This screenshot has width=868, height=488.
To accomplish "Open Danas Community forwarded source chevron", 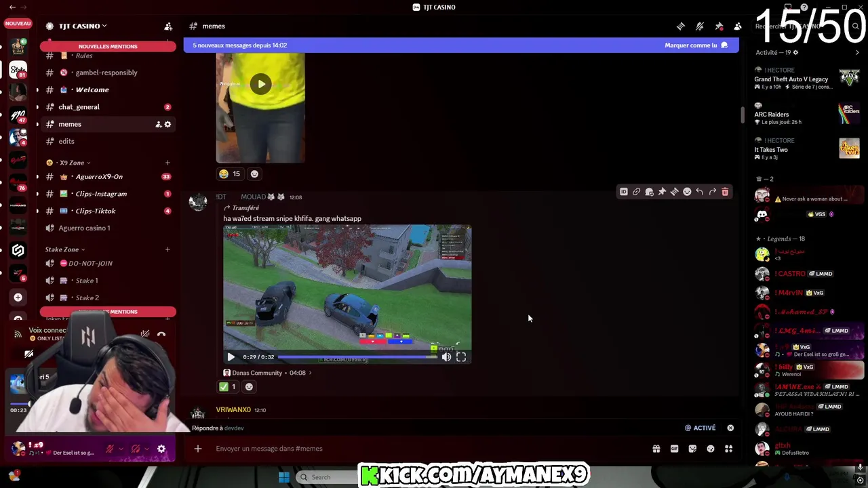I will click(310, 373).
